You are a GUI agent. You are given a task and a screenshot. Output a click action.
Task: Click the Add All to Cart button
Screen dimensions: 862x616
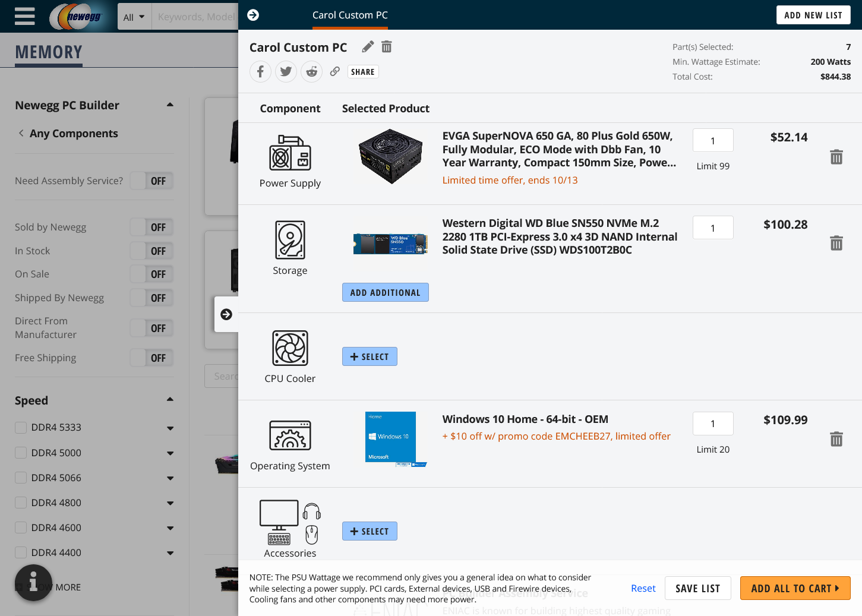tap(795, 588)
